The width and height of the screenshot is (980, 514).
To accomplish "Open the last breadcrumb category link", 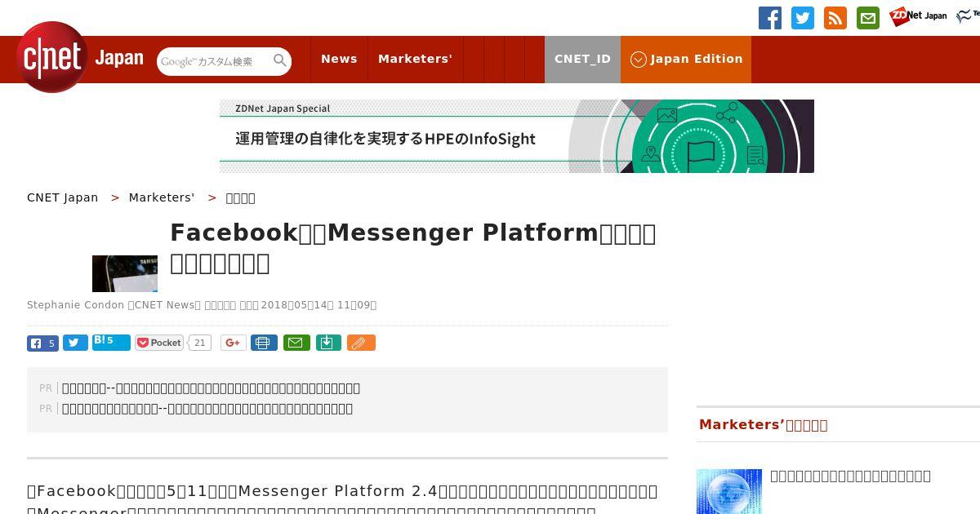I will (x=240, y=197).
